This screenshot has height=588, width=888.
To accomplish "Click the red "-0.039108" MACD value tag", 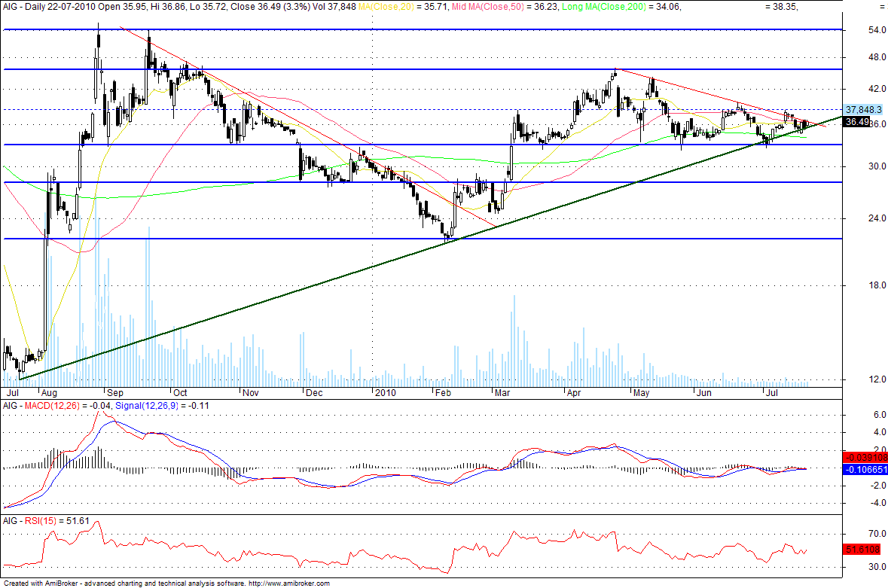I will pyautogui.click(x=866, y=458).
